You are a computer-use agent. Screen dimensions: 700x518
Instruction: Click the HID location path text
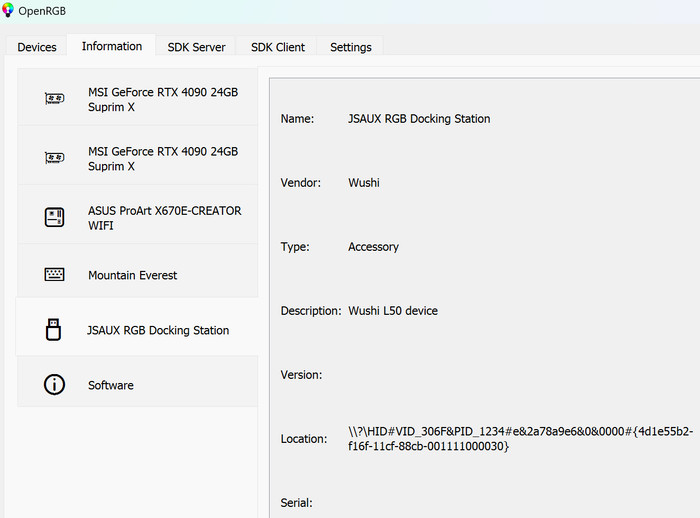(521, 439)
